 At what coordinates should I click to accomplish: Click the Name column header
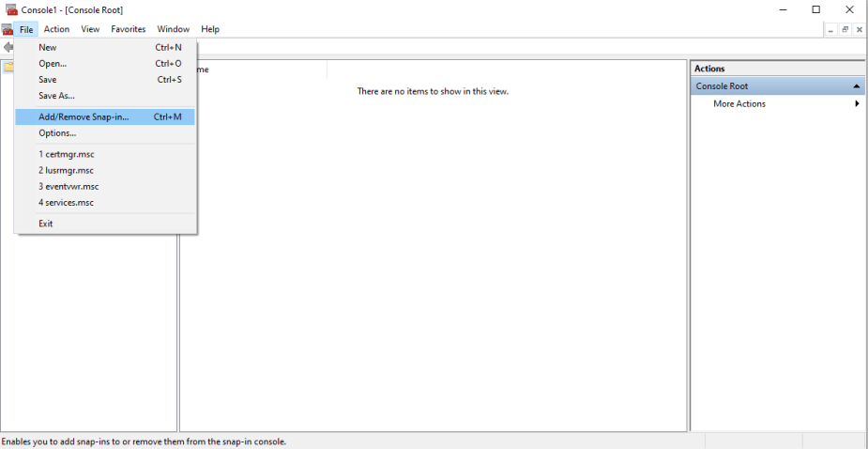pyautogui.click(x=253, y=70)
